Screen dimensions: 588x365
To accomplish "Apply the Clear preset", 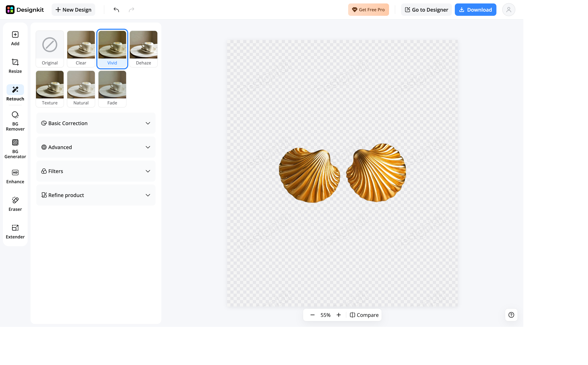I will click(81, 49).
